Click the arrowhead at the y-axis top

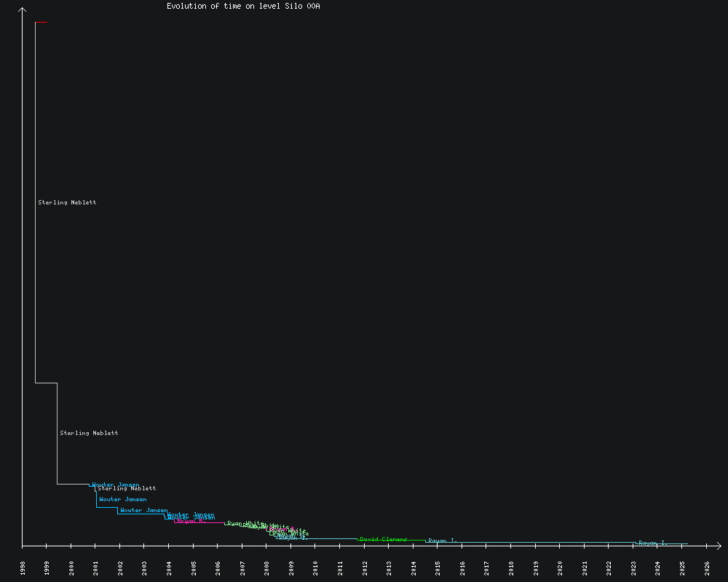pyautogui.click(x=23, y=10)
